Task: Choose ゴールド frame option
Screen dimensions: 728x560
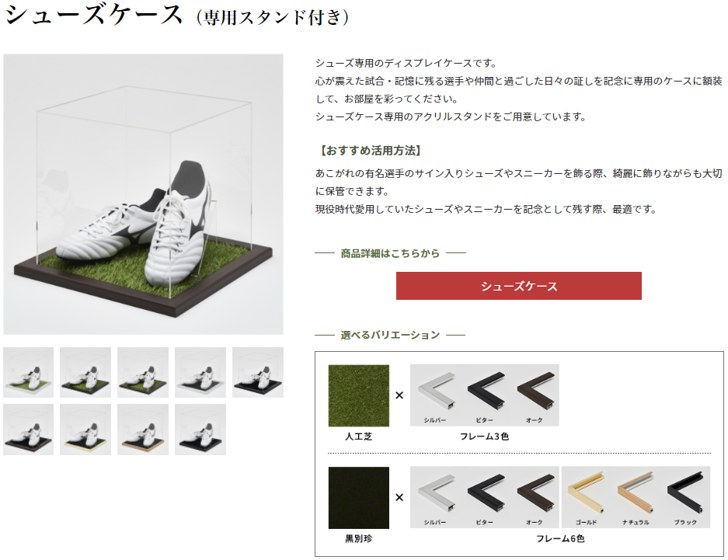Action: coord(587,497)
